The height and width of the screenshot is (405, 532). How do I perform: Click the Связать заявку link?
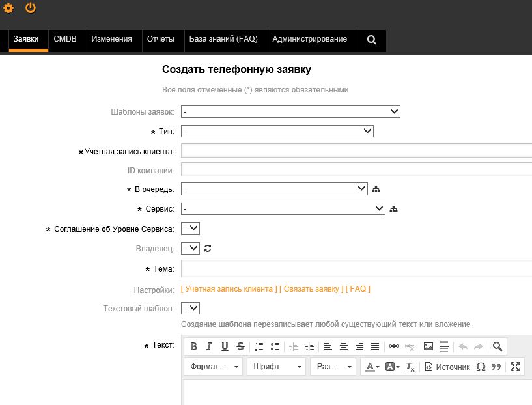[x=311, y=289]
